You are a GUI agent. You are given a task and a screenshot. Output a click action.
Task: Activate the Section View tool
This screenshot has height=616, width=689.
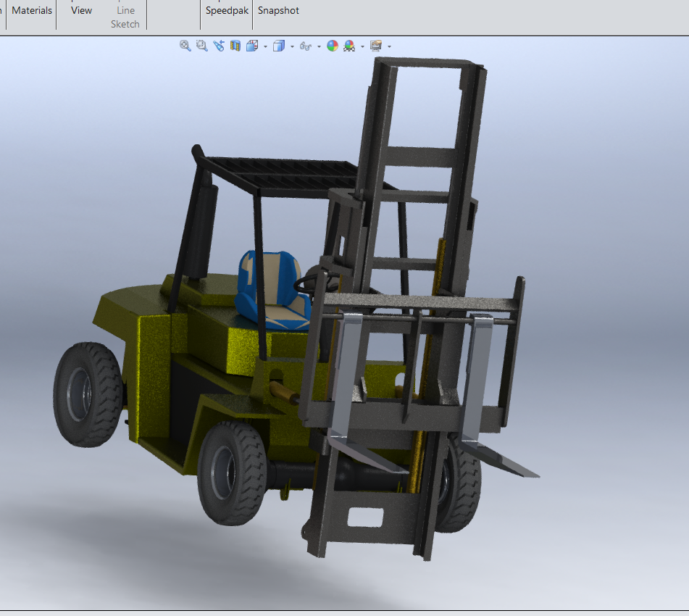(x=235, y=46)
